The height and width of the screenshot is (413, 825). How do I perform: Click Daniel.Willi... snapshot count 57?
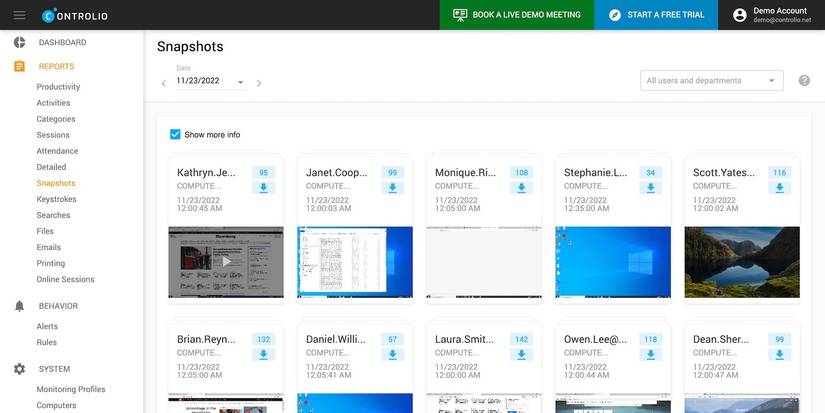[x=393, y=339]
